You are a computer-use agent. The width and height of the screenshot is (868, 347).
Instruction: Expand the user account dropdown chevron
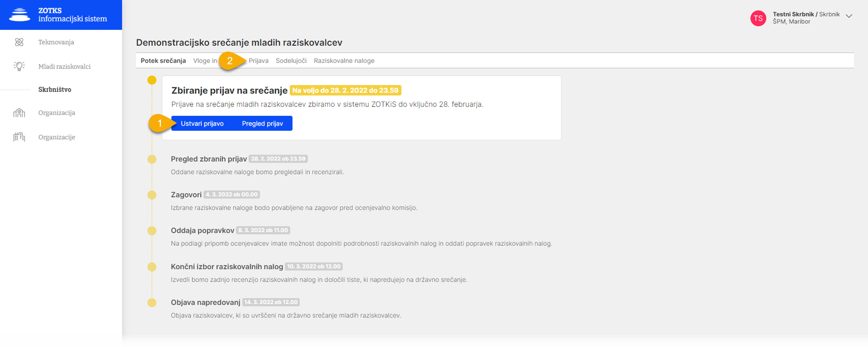tap(849, 16)
